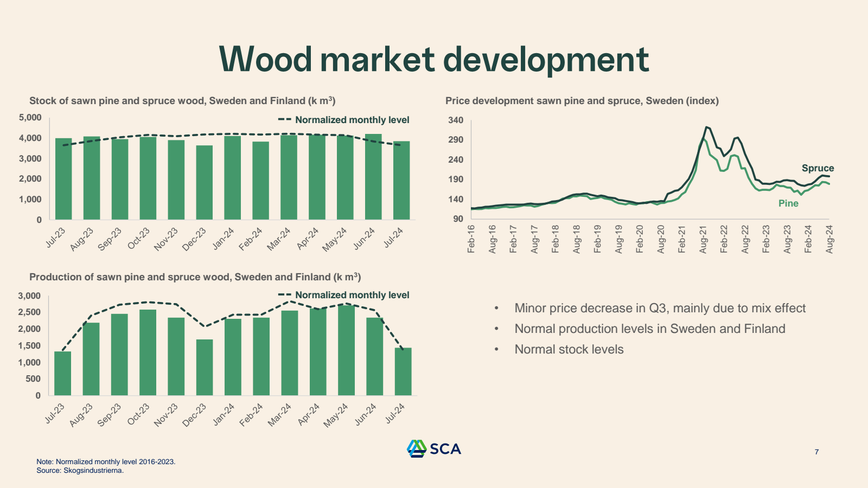Click the note 'Normalized monthly level 2016-2023'
The width and height of the screenshot is (868, 488).
106,462
